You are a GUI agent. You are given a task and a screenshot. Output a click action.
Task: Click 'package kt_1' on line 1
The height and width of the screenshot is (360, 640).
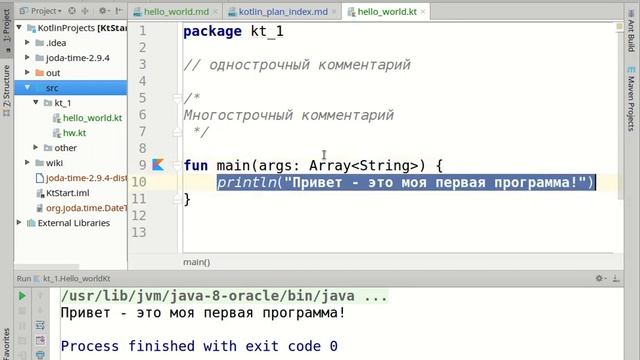(233, 31)
